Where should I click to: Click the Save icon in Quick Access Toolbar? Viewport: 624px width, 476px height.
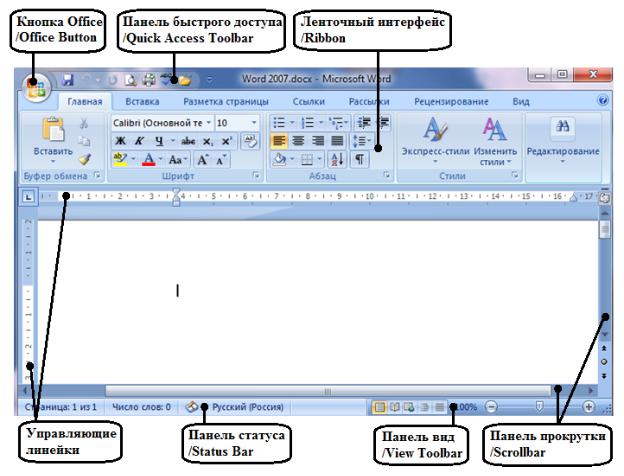click(x=68, y=80)
